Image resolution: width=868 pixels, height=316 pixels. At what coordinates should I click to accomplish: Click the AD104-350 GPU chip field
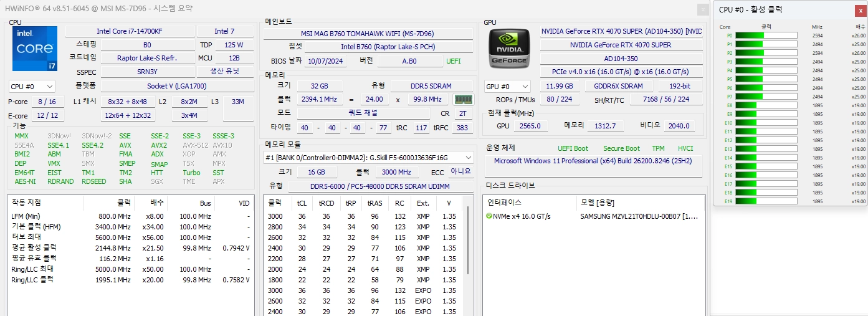(x=621, y=59)
